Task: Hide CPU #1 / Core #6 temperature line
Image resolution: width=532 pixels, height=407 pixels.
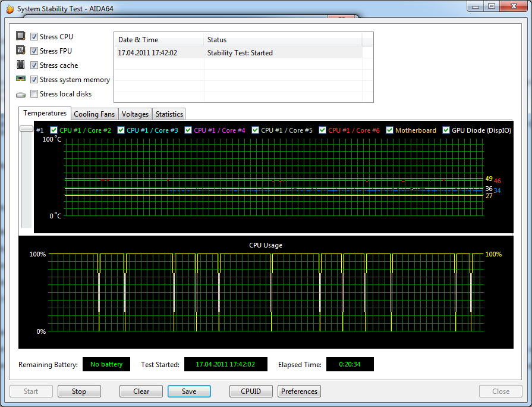Action: 322,130
